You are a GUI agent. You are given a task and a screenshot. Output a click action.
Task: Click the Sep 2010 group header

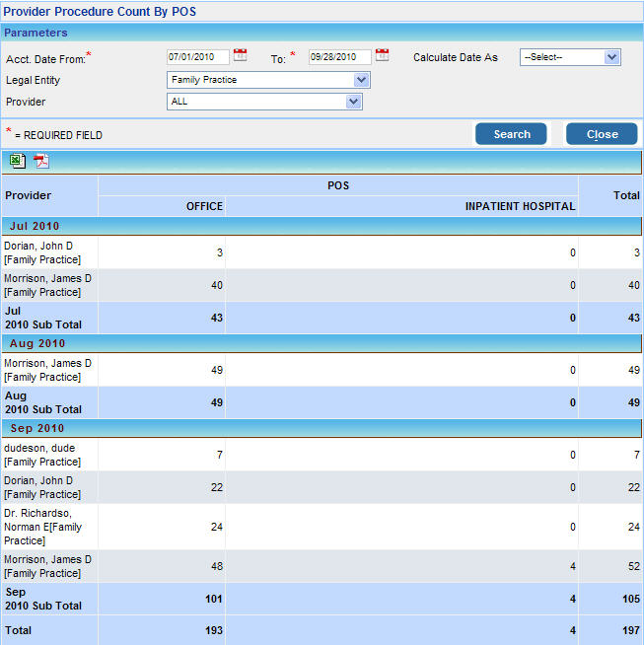point(37,429)
